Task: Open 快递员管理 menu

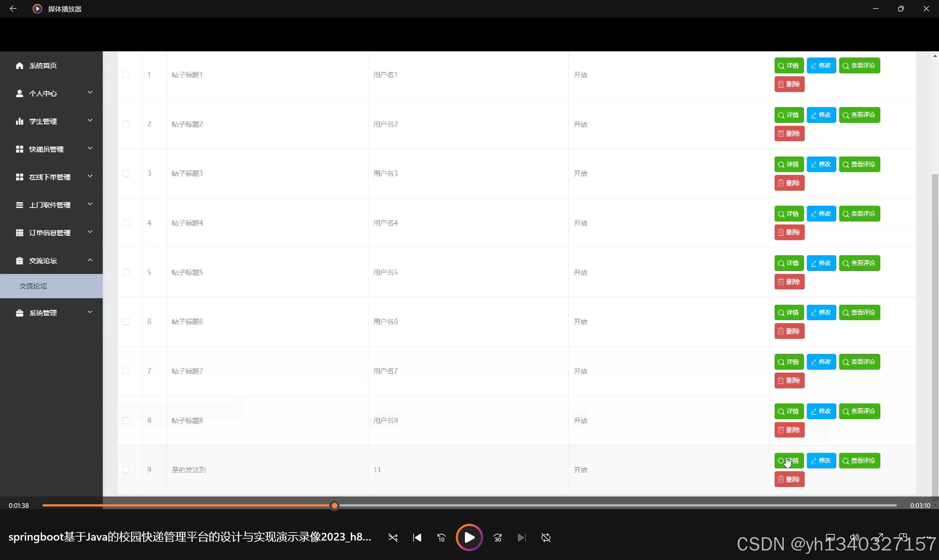Action: [x=47, y=149]
